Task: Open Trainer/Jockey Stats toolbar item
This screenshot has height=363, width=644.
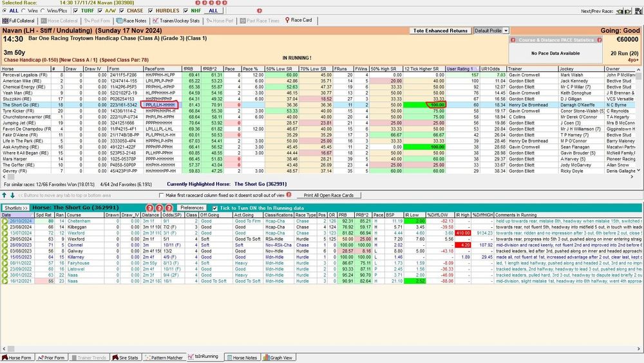Action: (x=176, y=21)
